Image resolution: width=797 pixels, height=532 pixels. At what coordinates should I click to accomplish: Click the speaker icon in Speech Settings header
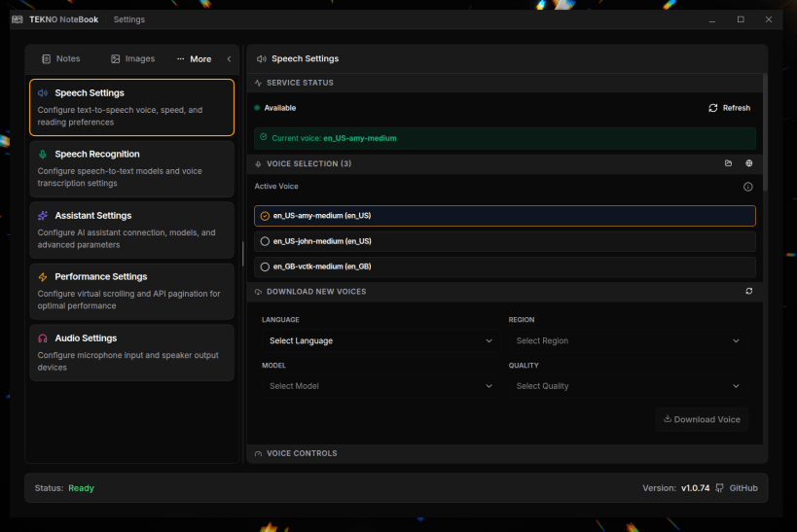261,59
